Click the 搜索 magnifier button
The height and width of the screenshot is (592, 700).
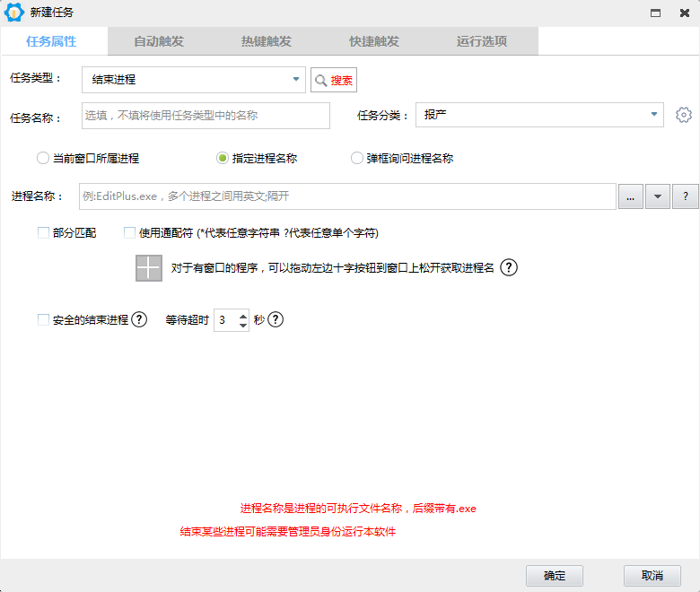coord(334,80)
